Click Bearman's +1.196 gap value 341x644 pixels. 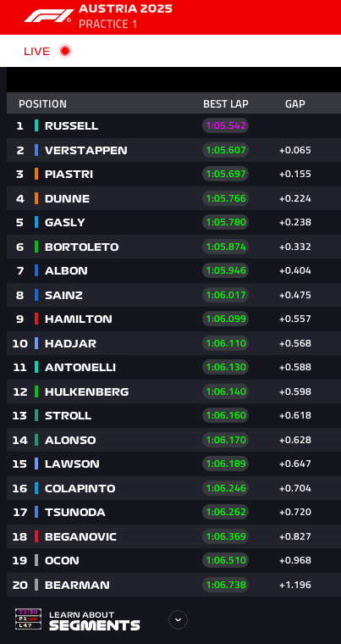(x=295, y=585)
